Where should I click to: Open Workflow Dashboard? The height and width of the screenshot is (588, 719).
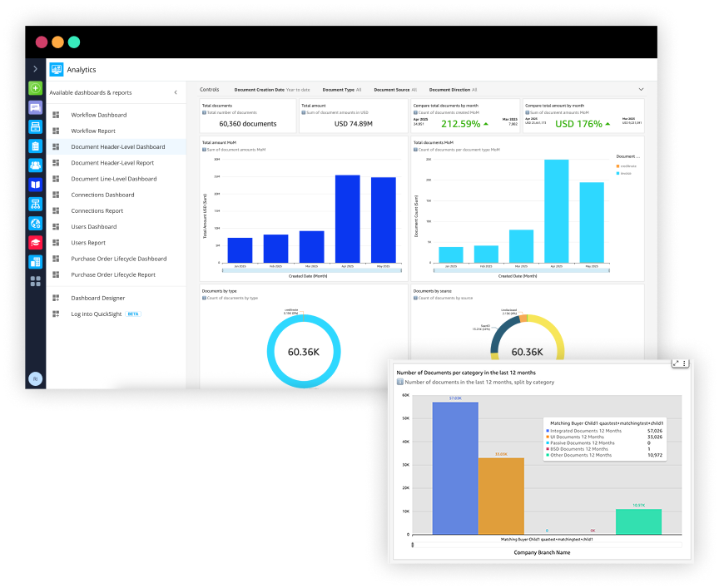point(98,115)
